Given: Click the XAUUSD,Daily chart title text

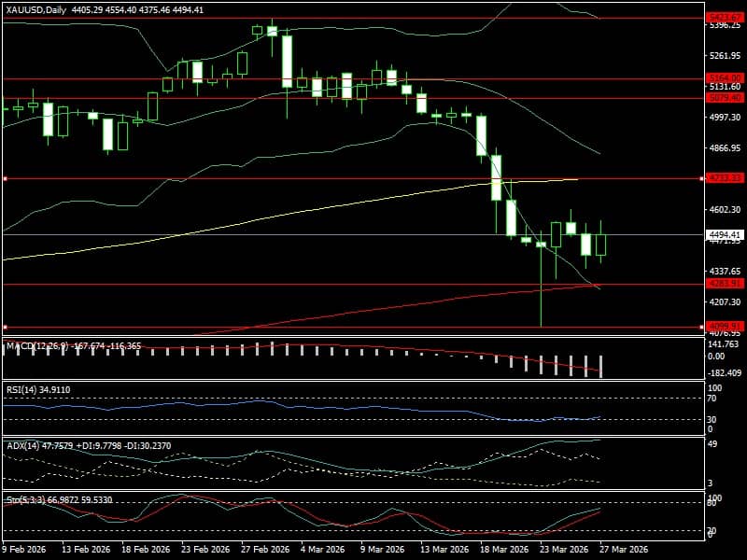Looking at the screenshot, I should 35,9.
